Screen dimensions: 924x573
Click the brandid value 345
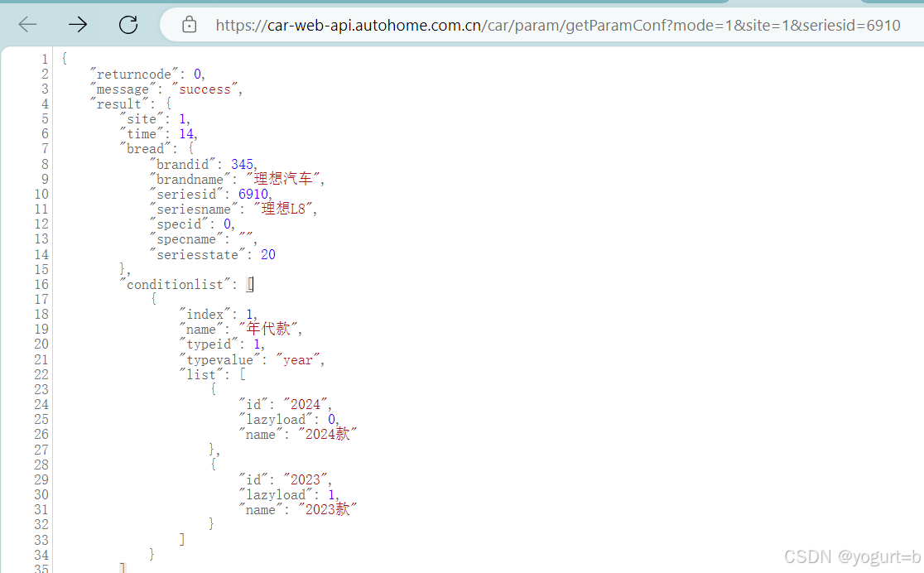[x=243, y=165]
